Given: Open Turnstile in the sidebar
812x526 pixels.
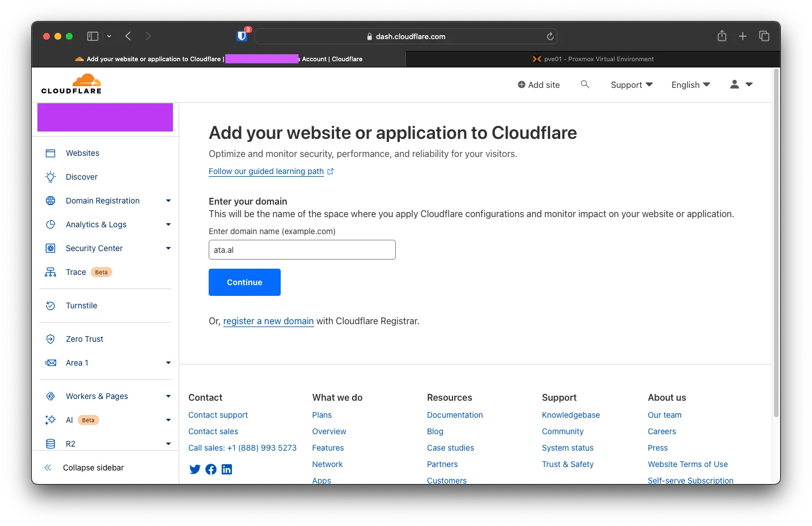Looking at the screenshot, I should point(82,306).
